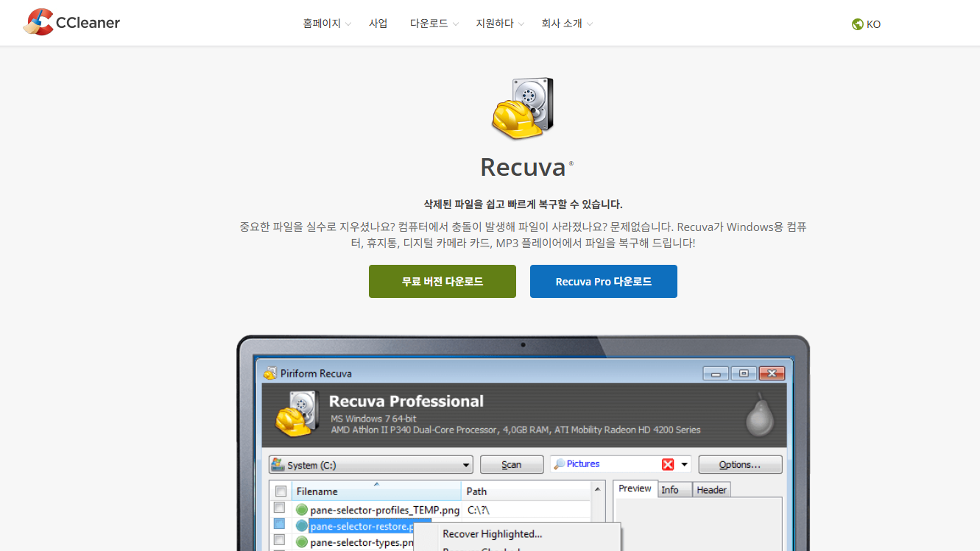The width and height of the screenshot is (980, 551).
Task: Select the magnifier icon in the Pictures filter
Action: (559, 464)
